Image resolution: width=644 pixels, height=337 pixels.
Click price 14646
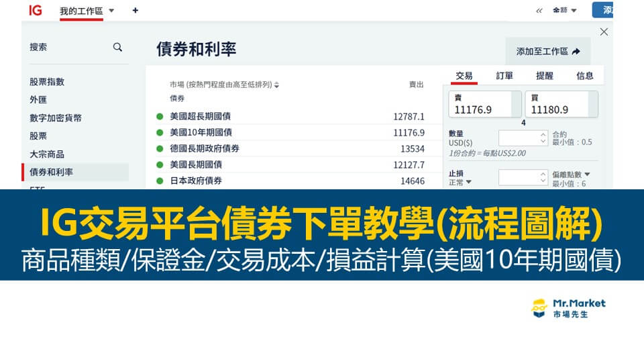click(413, 181)
